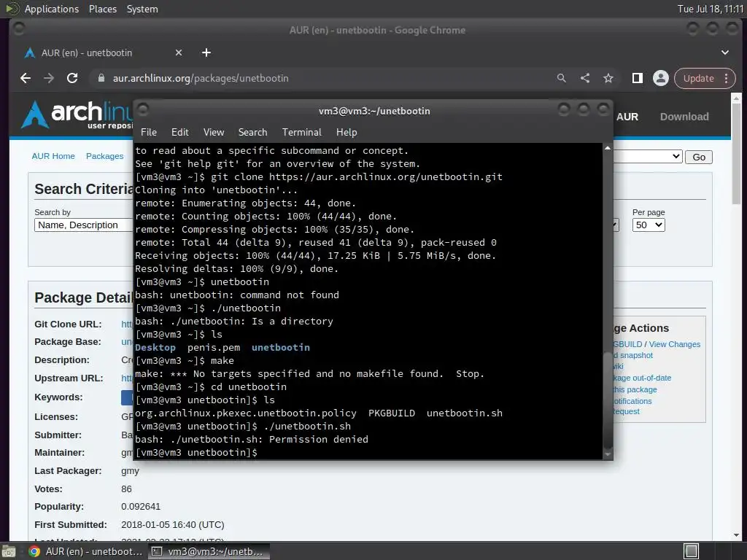Click the top panel start logo icon
This screenshot has height=560, width=747.
(x=12, y=9)
